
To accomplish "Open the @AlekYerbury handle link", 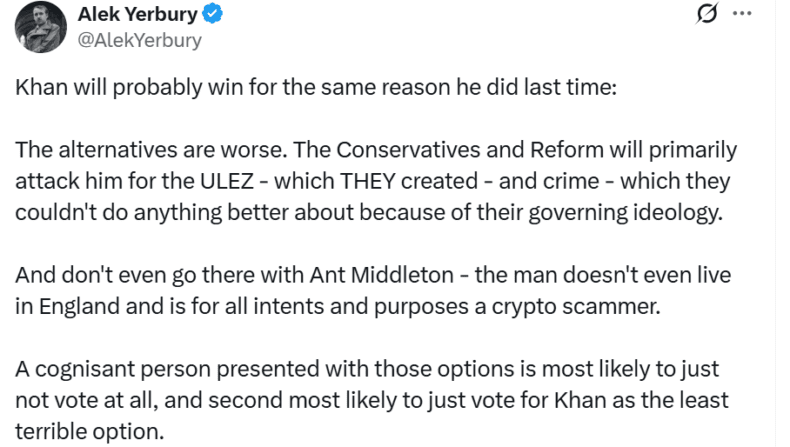I will [x=139, y=40].
